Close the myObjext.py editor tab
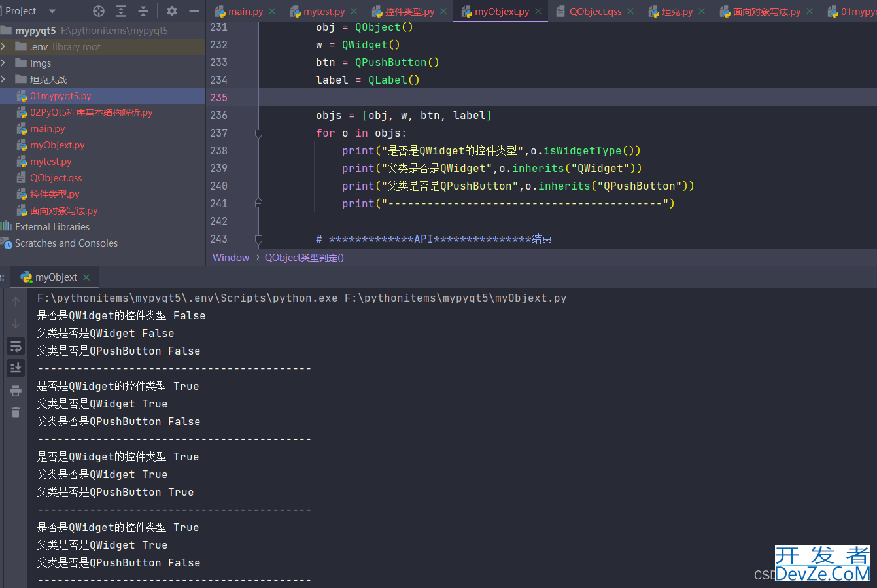The height and width of the screenshot is (588, 877). [539, 11]
